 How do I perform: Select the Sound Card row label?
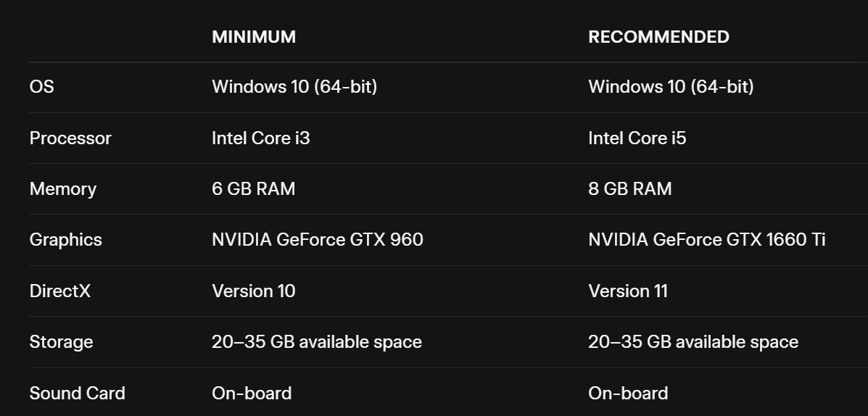click(78, 394)
